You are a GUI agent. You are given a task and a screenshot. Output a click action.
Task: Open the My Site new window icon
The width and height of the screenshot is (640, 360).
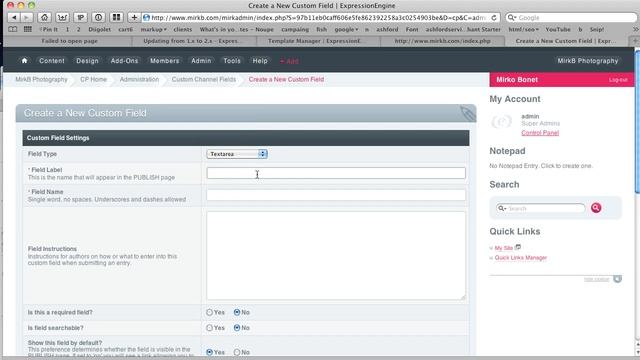(518, 247)
